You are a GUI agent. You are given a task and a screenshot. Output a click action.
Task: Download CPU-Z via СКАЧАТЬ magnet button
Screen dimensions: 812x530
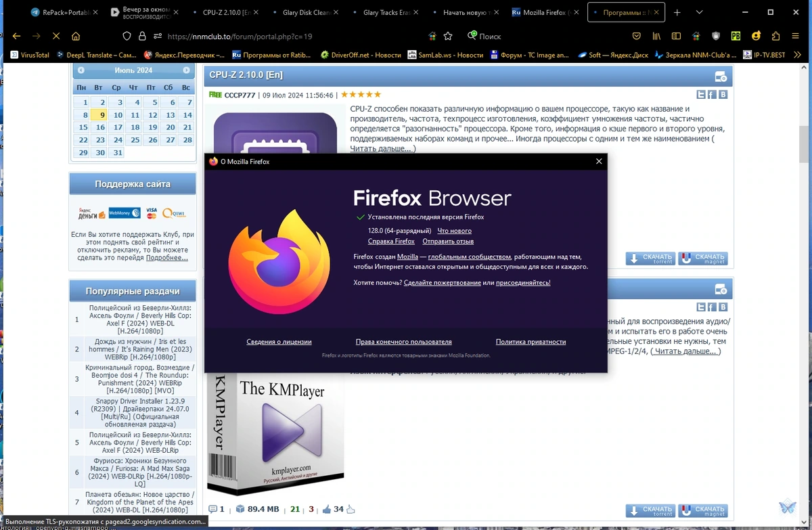[x=703, y=259]
